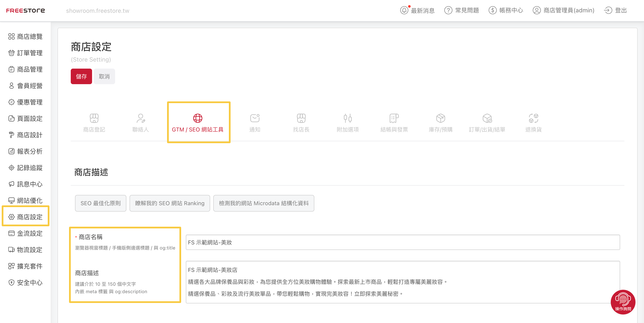The width and height of the screenshot is (644, 323).
Task: Click the 常見問題 question mark icon
Action: [448, 10]
